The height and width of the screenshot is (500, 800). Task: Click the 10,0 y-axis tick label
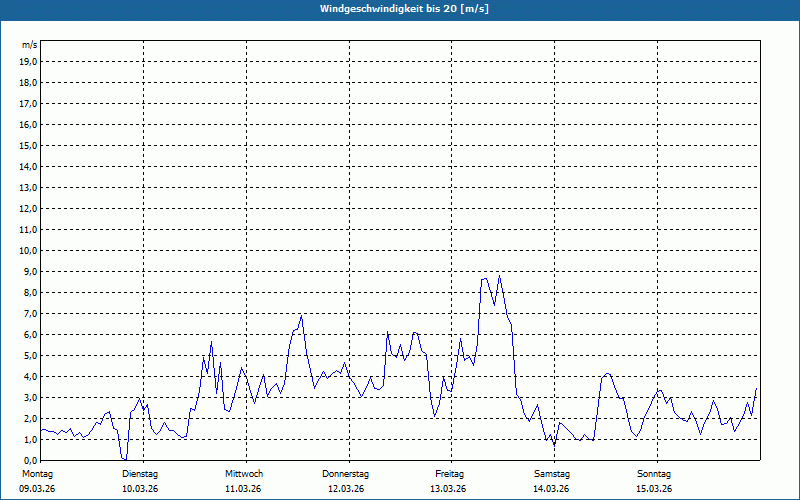coord(28,250)
